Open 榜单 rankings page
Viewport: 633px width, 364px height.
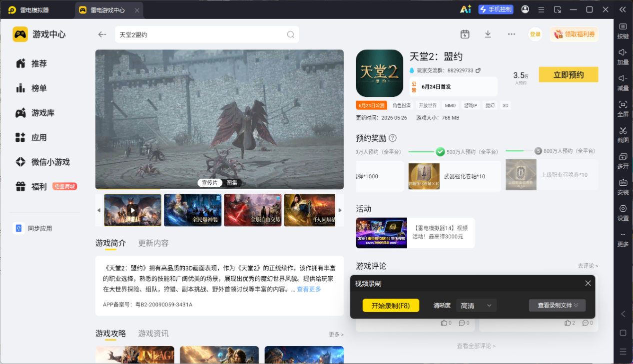click(x=31, y=88)
